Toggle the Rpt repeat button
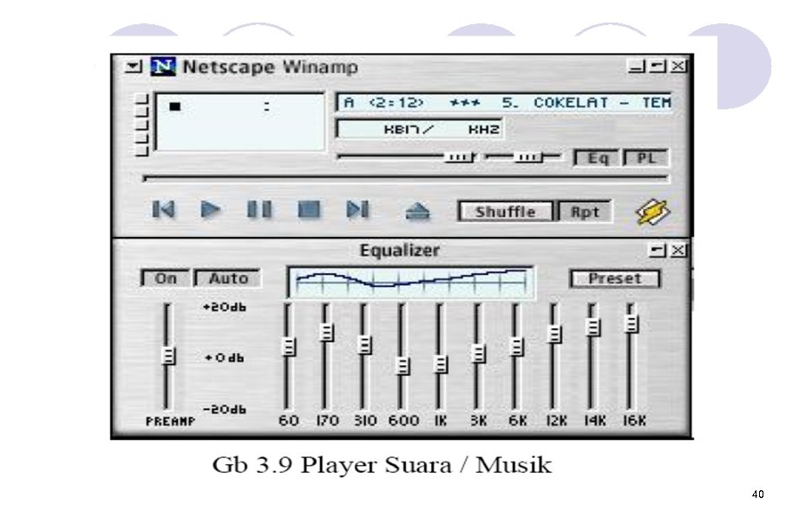 coord(585,212)
